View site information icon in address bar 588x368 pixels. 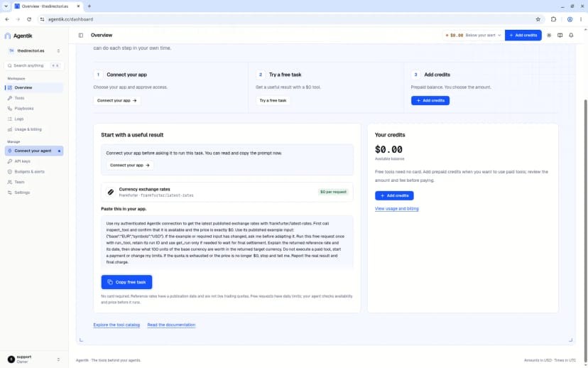pos(42,19)
